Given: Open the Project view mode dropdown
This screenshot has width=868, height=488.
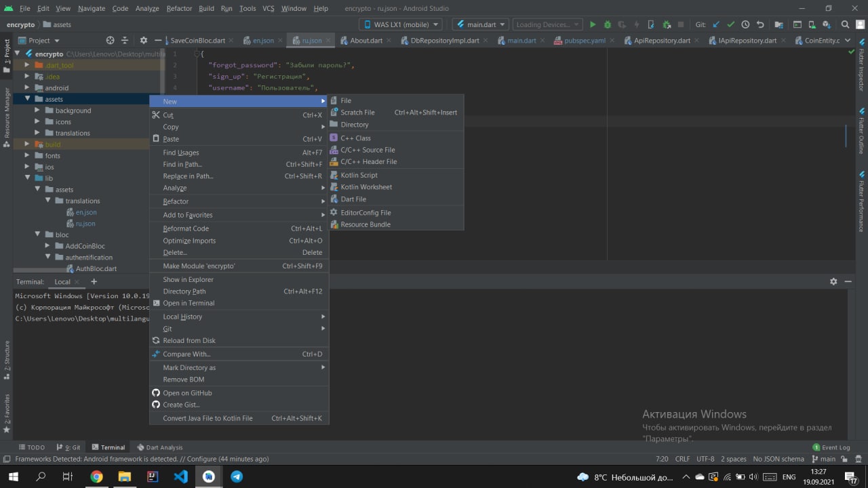Looking at the screenshot, I should [x=39, y=40].
